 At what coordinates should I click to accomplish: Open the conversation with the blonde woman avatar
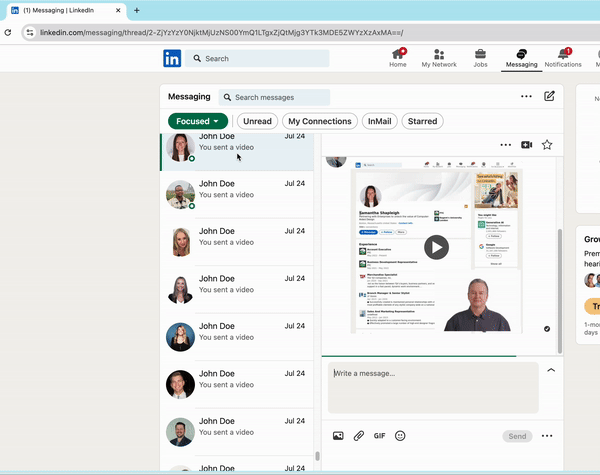(x=236, y=242)
